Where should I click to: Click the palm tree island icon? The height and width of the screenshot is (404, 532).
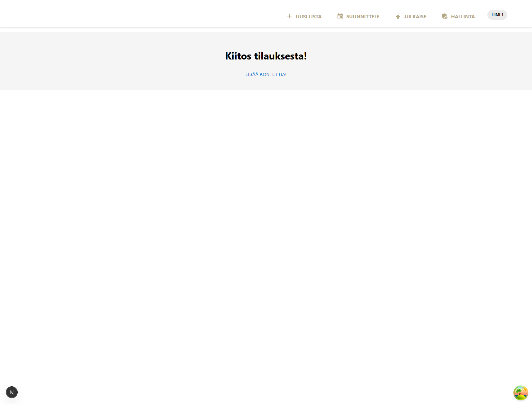[521, 393]
